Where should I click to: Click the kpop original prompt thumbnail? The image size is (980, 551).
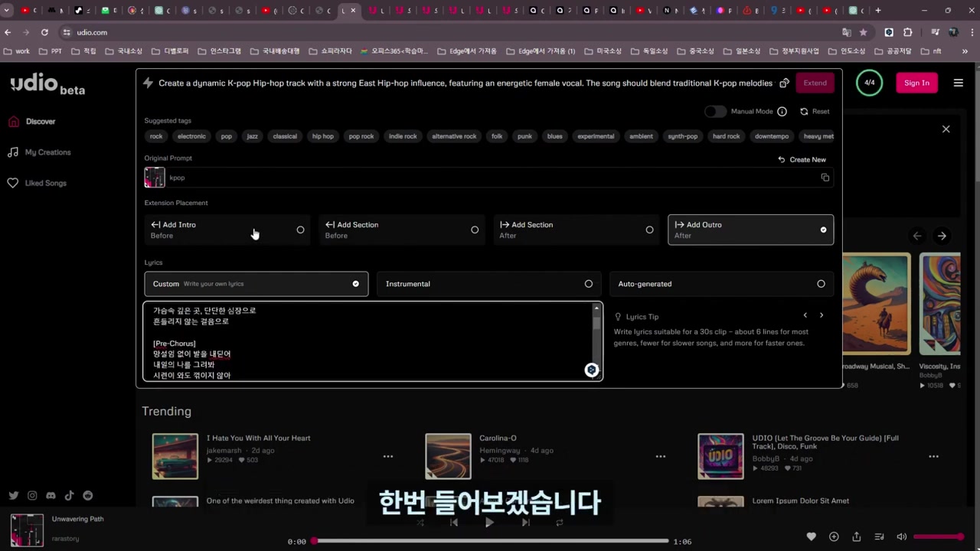[x=155, y=178]
